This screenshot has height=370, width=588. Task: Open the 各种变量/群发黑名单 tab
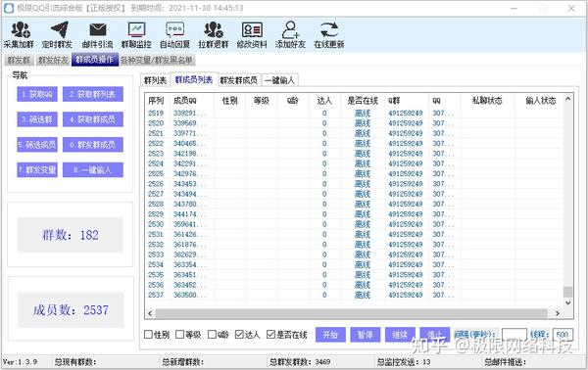pos(157,60)
